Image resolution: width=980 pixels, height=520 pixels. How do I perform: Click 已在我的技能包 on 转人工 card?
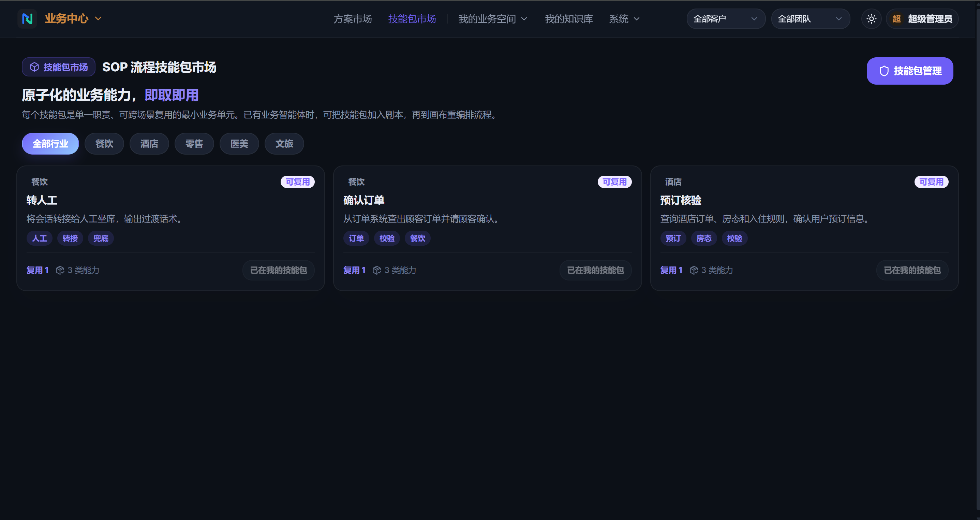[279, 270]
